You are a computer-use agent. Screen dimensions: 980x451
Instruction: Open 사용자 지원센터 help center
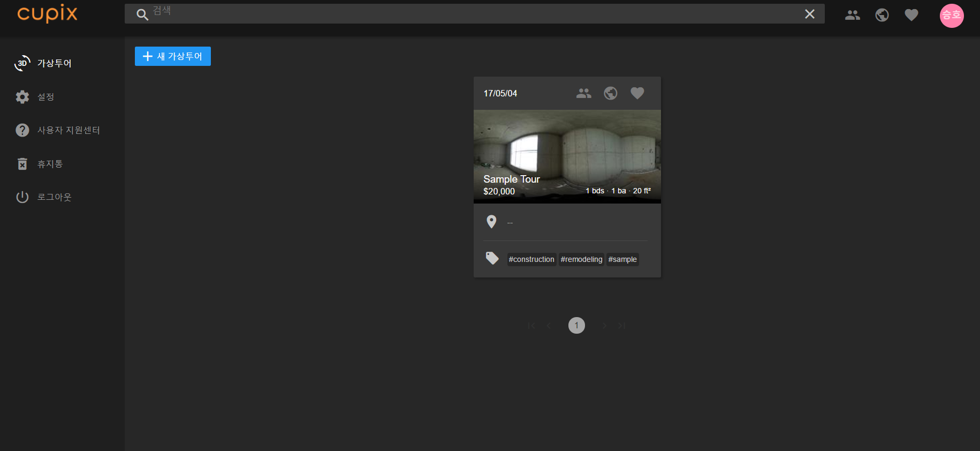click(68, 130)
